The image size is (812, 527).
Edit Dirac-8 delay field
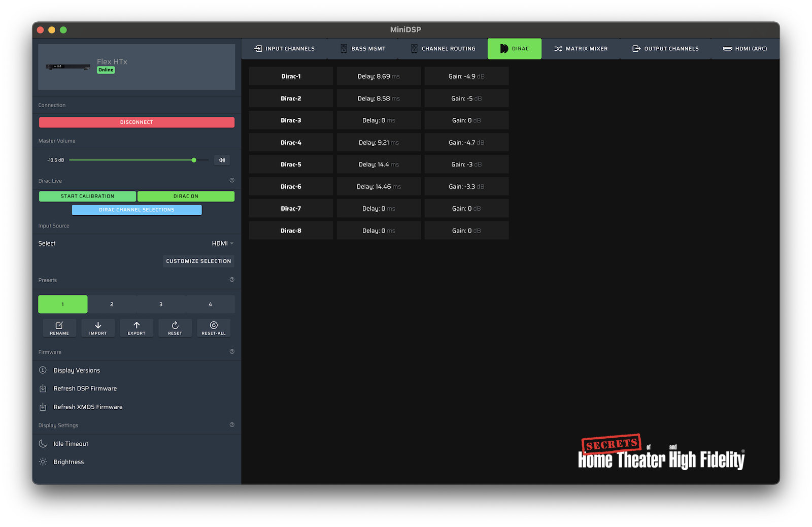[x=379, y=230]
